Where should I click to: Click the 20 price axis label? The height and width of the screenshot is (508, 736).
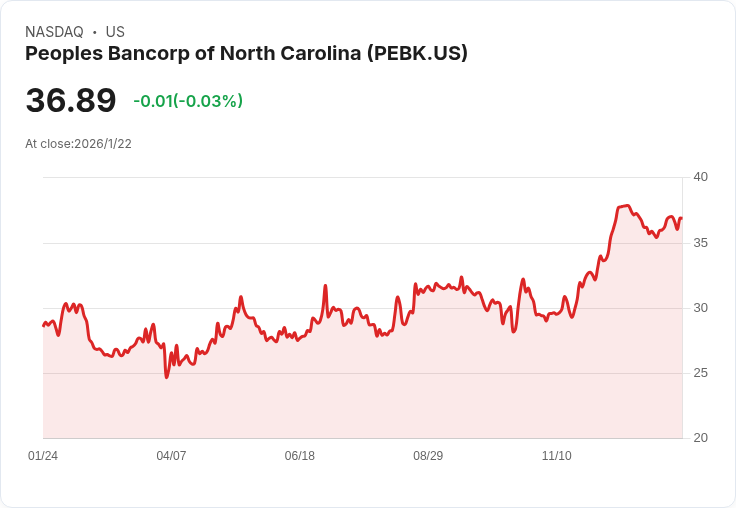tap(700, 438)
